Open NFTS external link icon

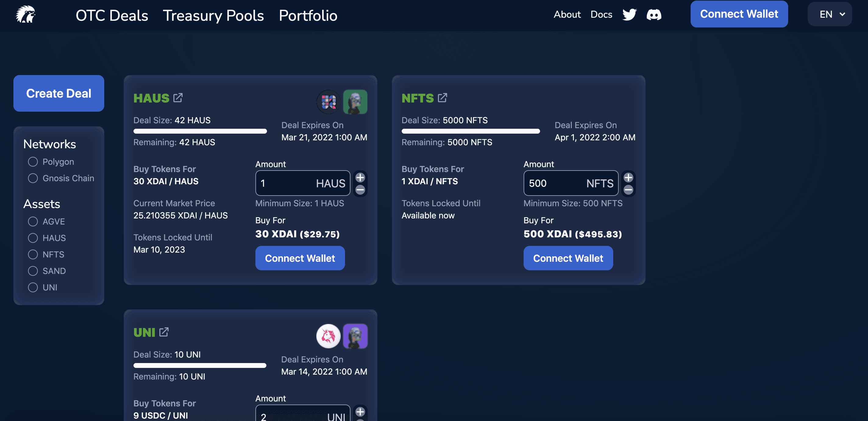[x=443, y=98]
